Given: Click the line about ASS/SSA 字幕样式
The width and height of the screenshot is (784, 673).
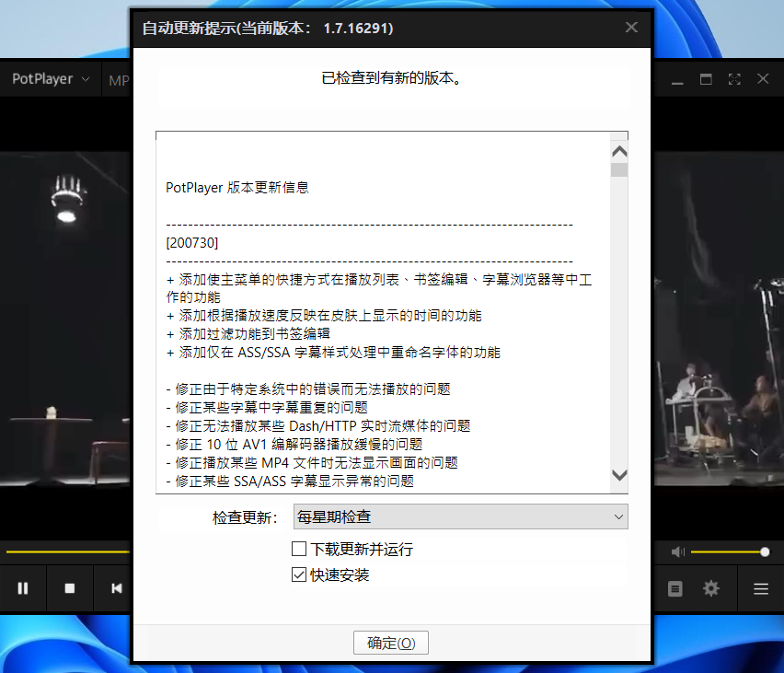Looking at the screenshot, I should [x=333, y=353].
